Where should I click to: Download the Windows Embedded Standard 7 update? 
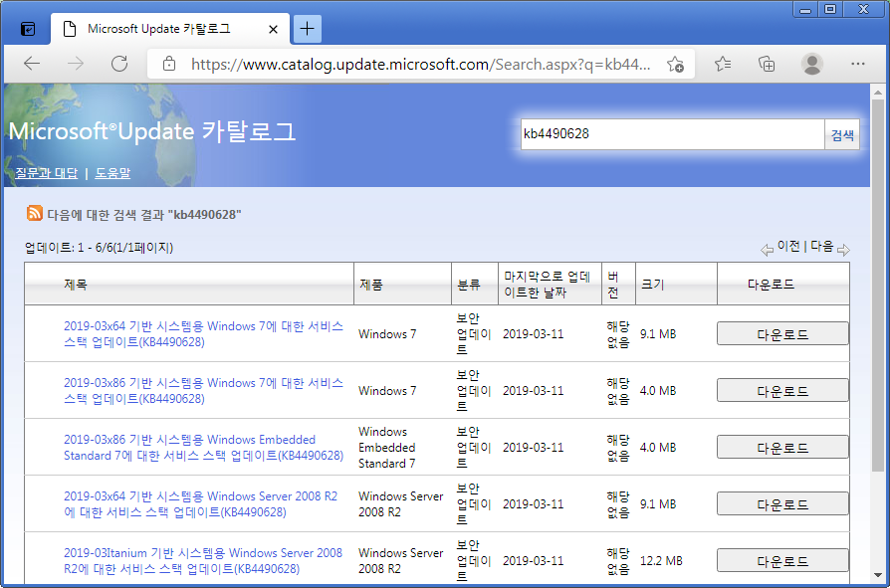coord(782,448)
